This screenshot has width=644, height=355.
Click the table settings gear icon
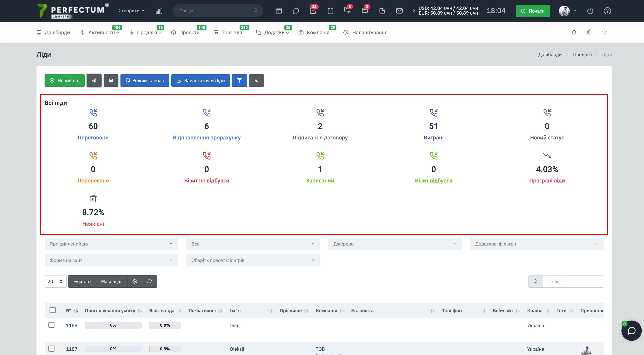[x=135, y=282]
